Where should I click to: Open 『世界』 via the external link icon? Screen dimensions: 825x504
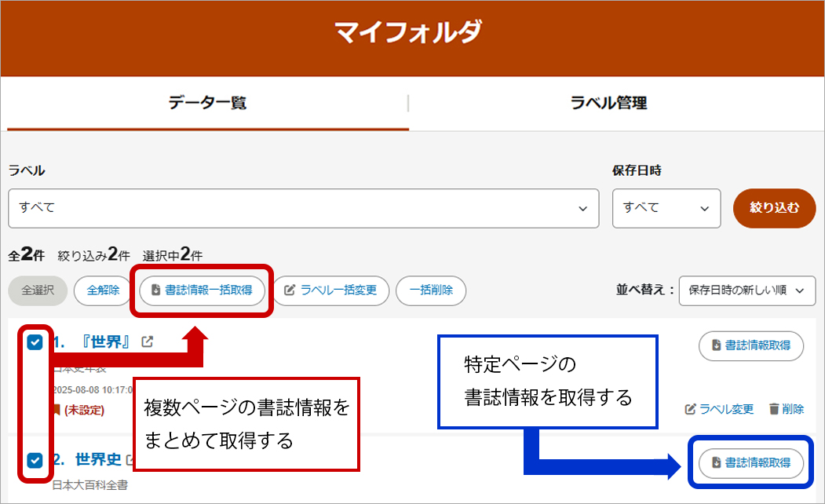tap(148, 342)
